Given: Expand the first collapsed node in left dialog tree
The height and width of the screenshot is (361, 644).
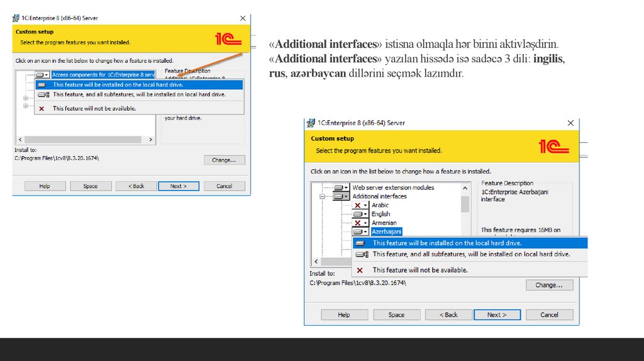Looking at the screenshot, I should (x=25, y=98).
